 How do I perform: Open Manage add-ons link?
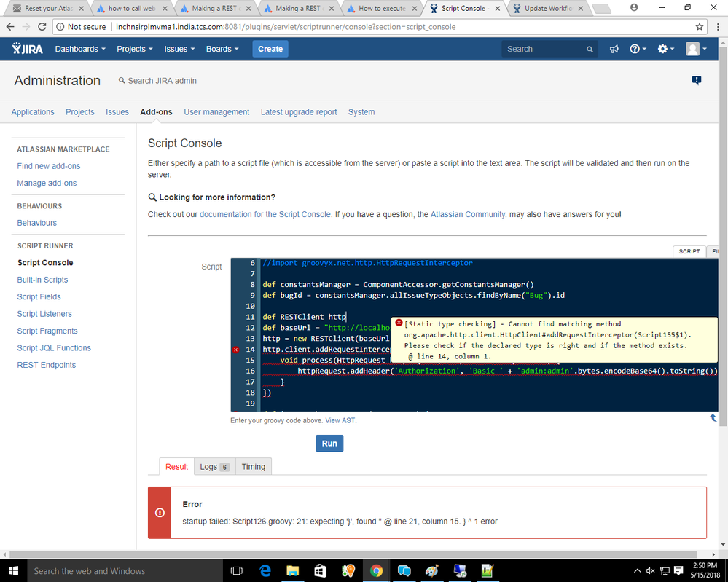[47, 183]
